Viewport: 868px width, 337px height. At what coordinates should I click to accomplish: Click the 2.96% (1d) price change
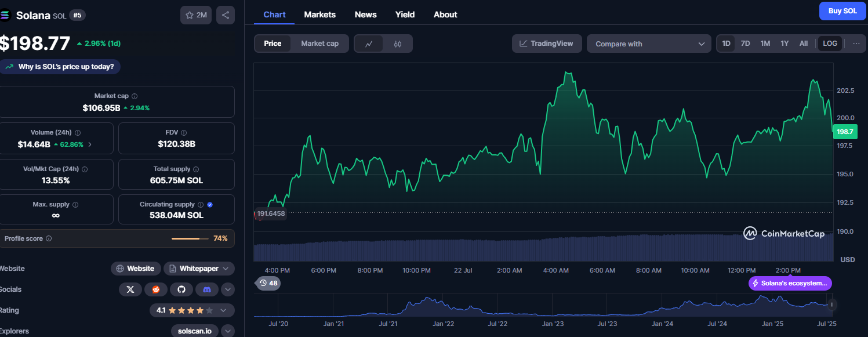point(99,44)
